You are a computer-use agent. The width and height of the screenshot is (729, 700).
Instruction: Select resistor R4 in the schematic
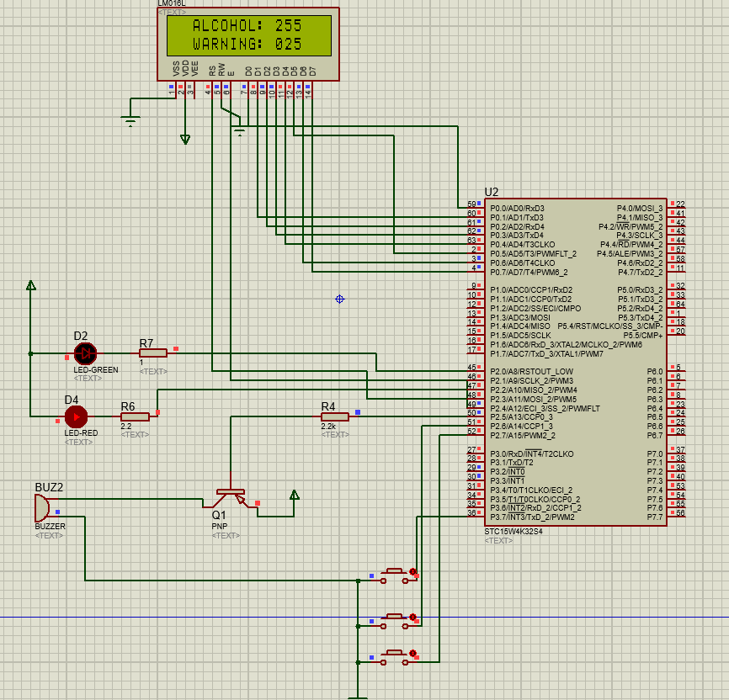tap(335, 417)
